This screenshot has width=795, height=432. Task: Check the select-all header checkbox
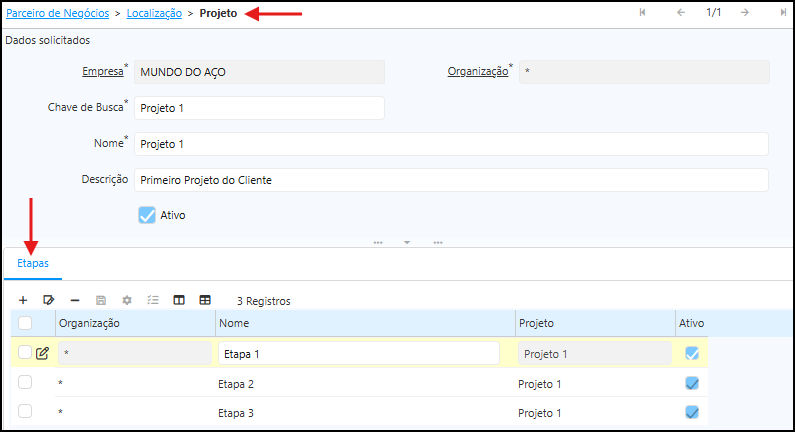[25, 323]
